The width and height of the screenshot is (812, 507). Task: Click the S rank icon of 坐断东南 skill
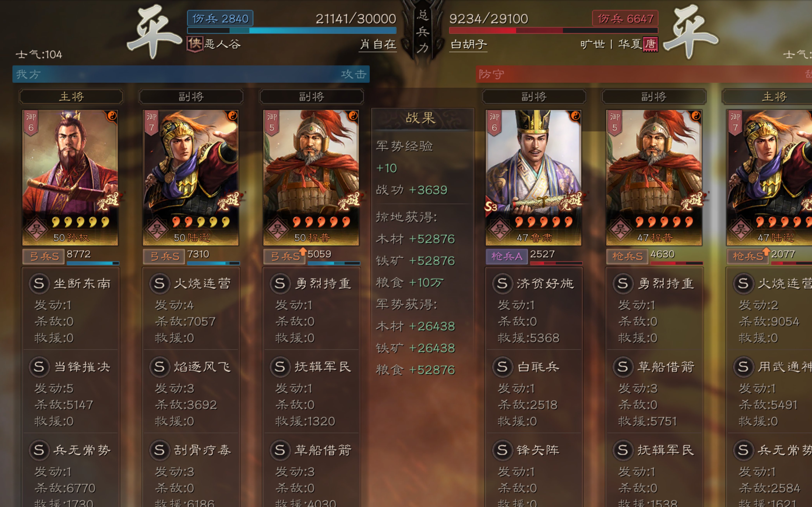click(x=39, y=284)
